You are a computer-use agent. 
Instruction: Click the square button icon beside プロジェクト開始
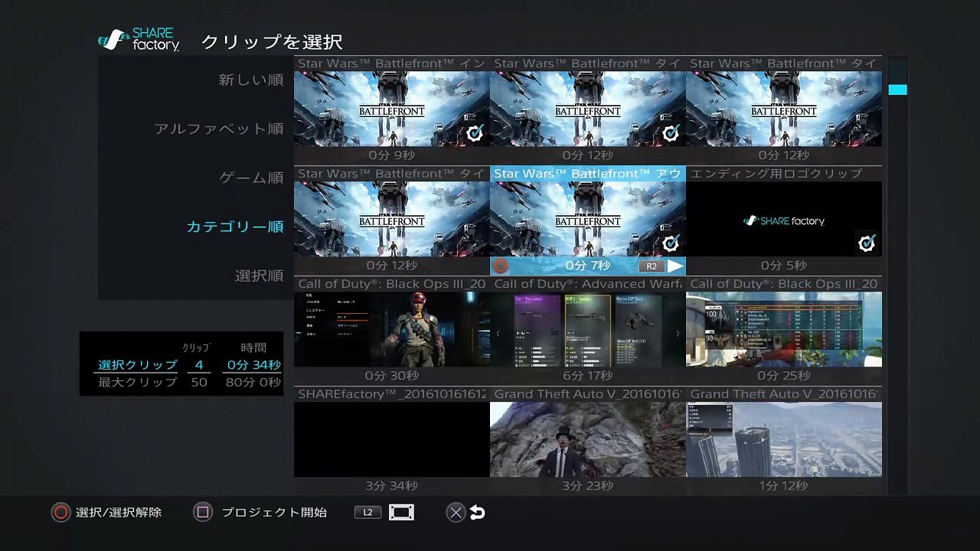203,513
